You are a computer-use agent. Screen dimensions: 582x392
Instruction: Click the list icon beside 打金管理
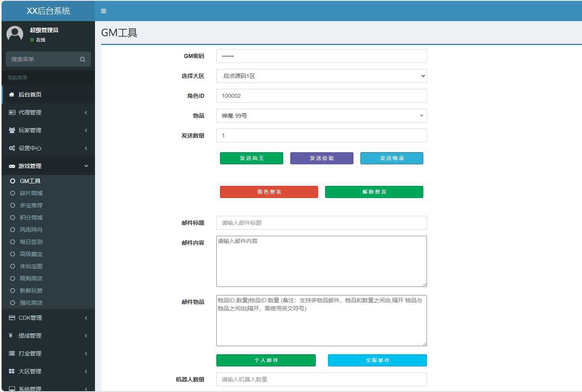pos(12,353)
